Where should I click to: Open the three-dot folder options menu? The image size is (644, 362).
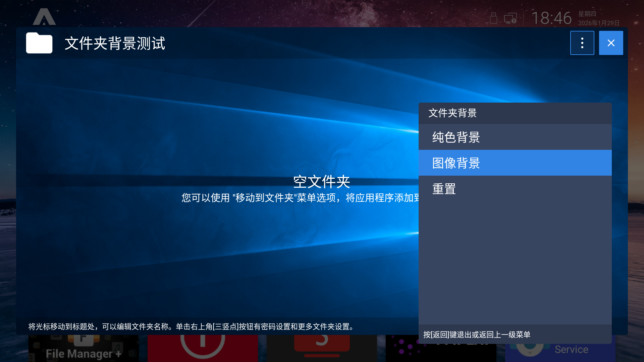click(582, 43)
